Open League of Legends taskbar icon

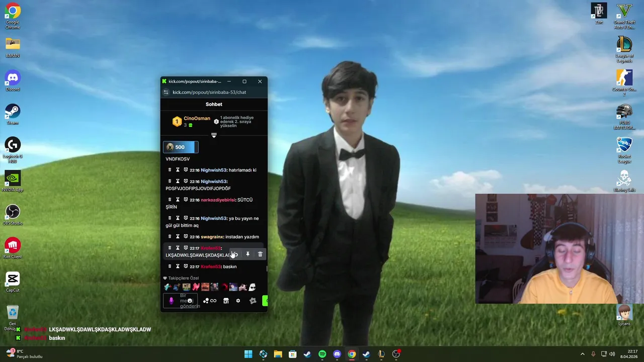(381, 354)
